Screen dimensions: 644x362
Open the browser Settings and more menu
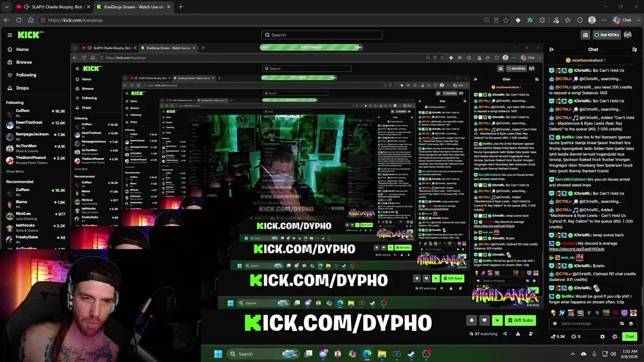coord(604,20)
